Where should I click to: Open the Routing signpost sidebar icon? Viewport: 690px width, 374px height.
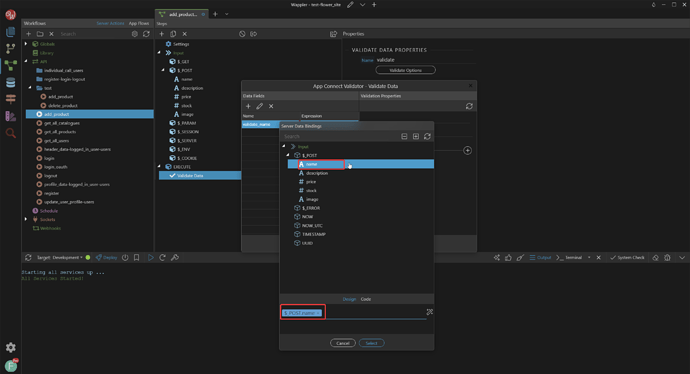(11, 99)
